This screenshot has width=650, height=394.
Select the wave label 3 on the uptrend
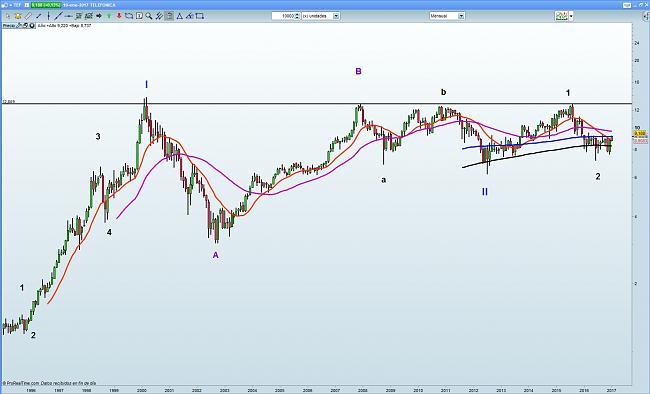click(x=98, y=136)
